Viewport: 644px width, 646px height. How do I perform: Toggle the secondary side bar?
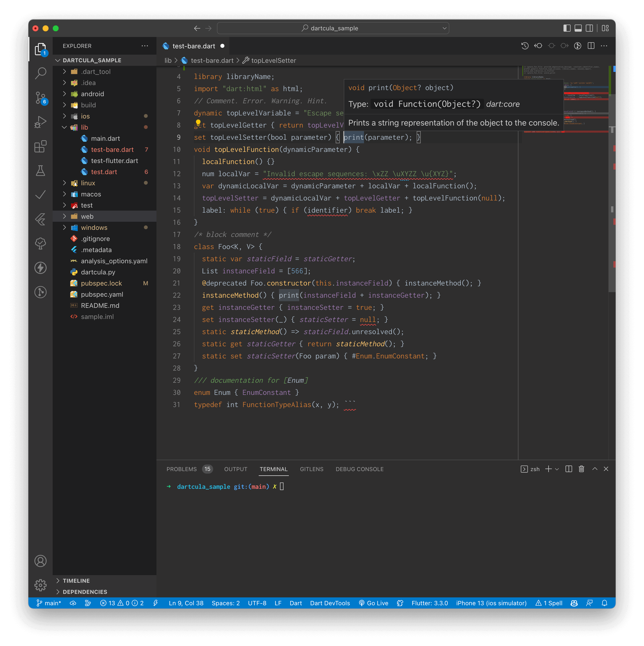(590, 28)
